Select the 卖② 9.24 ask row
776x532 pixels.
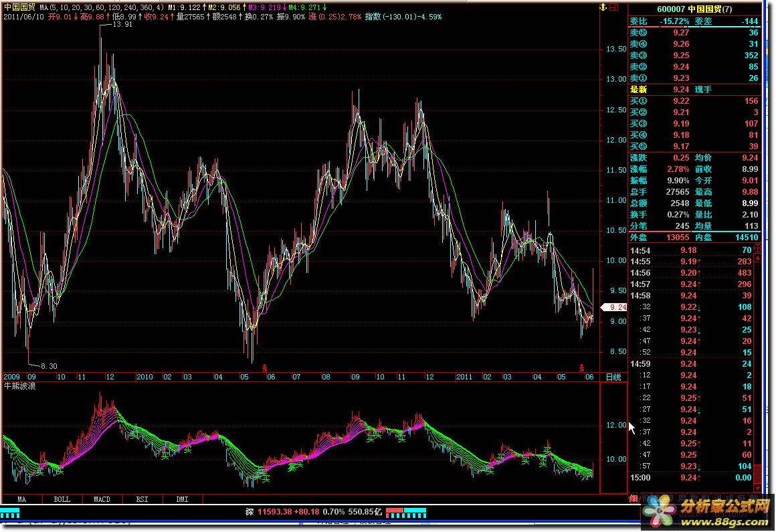click(694, 67)
